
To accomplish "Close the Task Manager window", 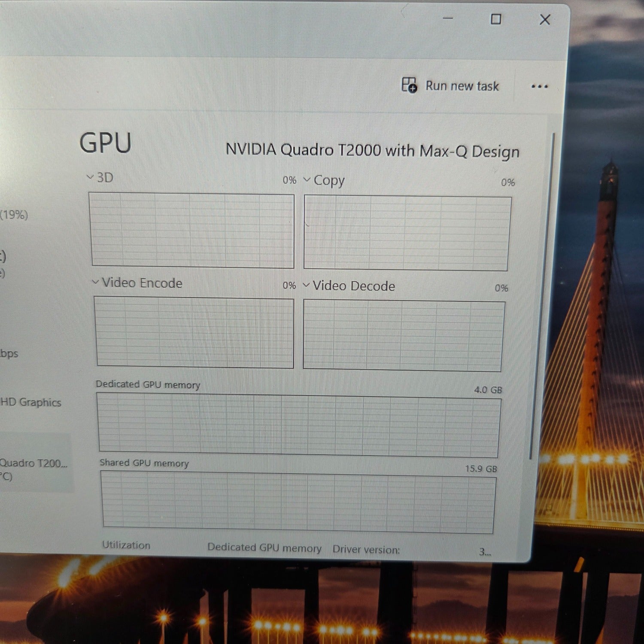I will (545, 20).
